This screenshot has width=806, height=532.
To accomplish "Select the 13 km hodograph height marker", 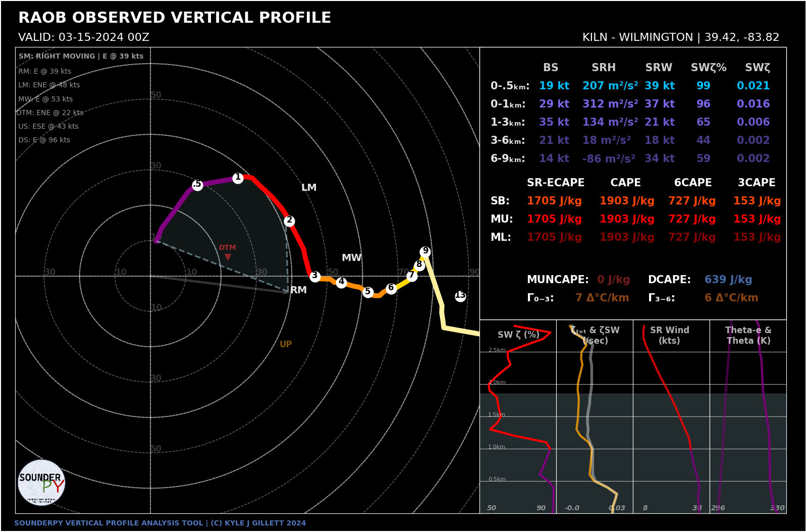I will pyautogui.click(x=460, y=296).
